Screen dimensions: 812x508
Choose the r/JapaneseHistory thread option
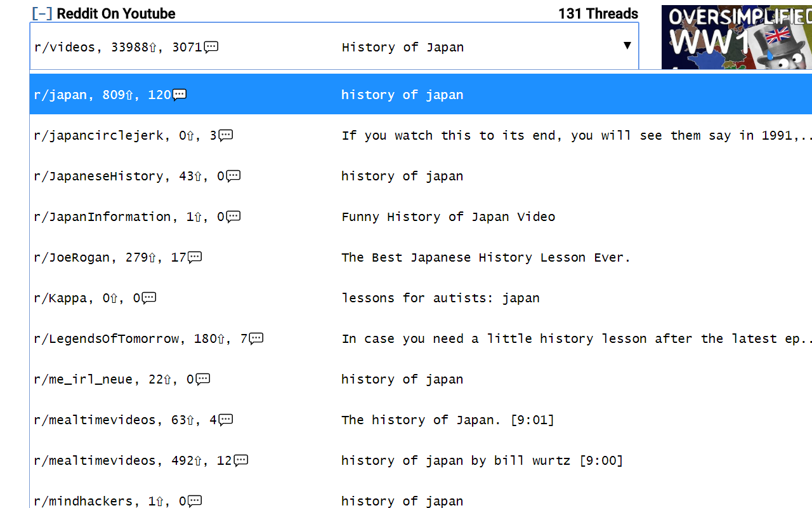tap(421, 175)
